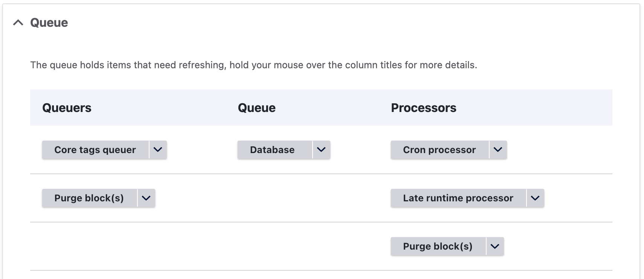Image resolution: width=644 pixels, height=279 pixels.
Task: Click the Cron processor button
Action: pyautogui.click(x=440, y=150)
